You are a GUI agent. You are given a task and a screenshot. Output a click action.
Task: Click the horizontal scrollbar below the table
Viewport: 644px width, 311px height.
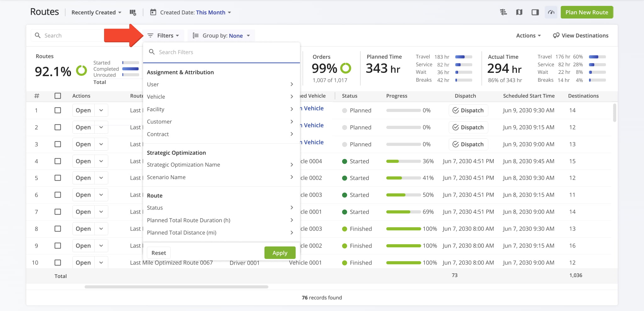pos(176,287)
